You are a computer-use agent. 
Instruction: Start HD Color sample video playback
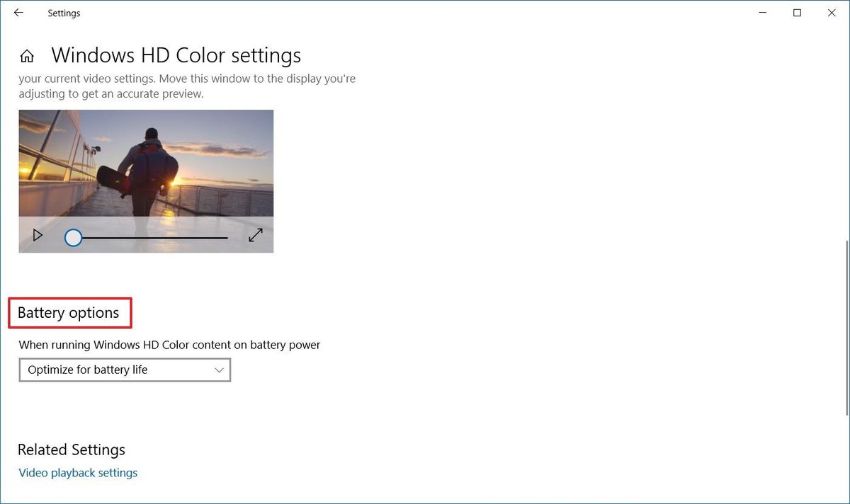38,235
